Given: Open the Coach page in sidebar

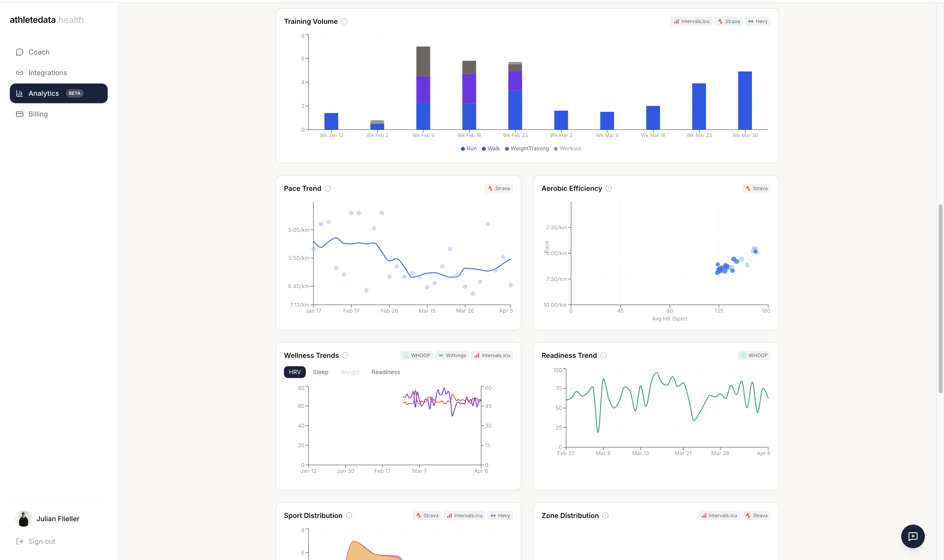Looking at the screenshot, I should coord(39,52).
